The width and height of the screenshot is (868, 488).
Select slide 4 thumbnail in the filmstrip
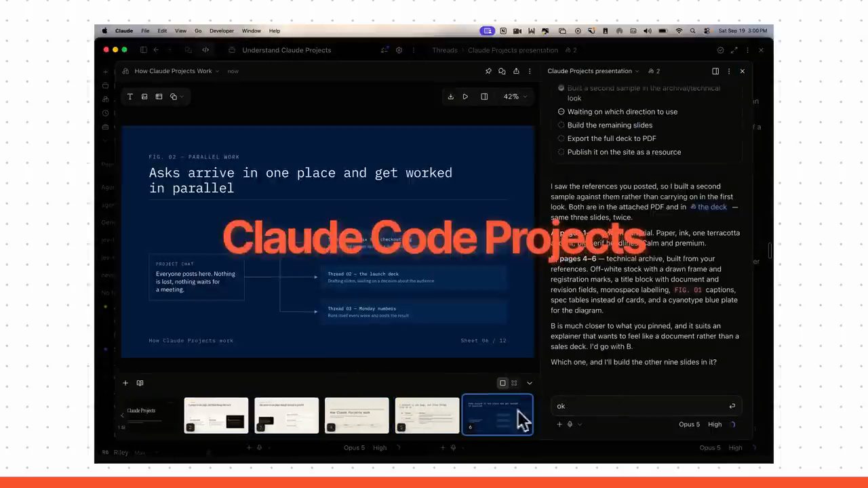point(357,415)
